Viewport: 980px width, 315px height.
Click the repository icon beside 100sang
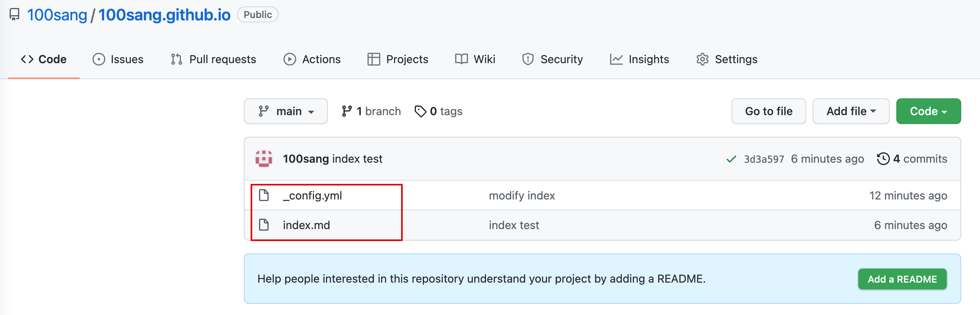pos(14,15)
